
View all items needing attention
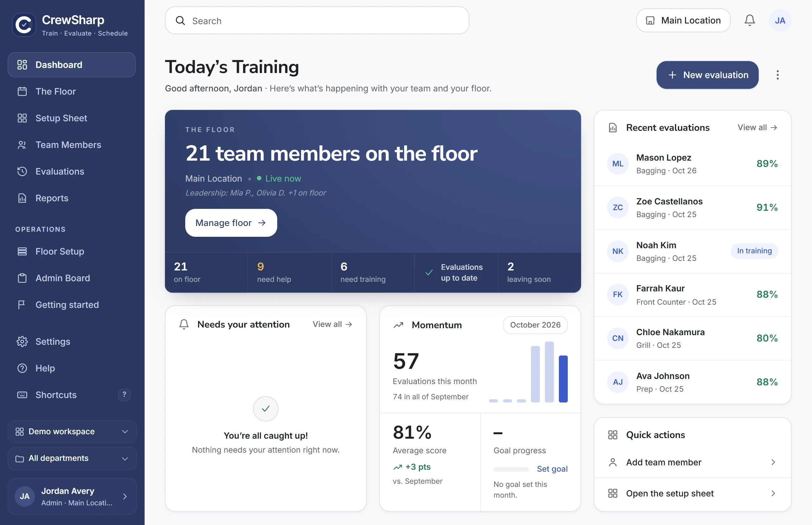click(332, 324)
